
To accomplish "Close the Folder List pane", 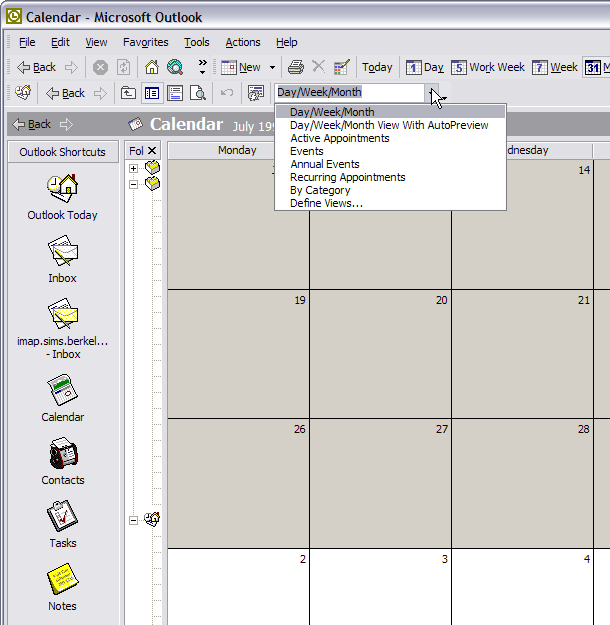I will click(x=152, y=151).
